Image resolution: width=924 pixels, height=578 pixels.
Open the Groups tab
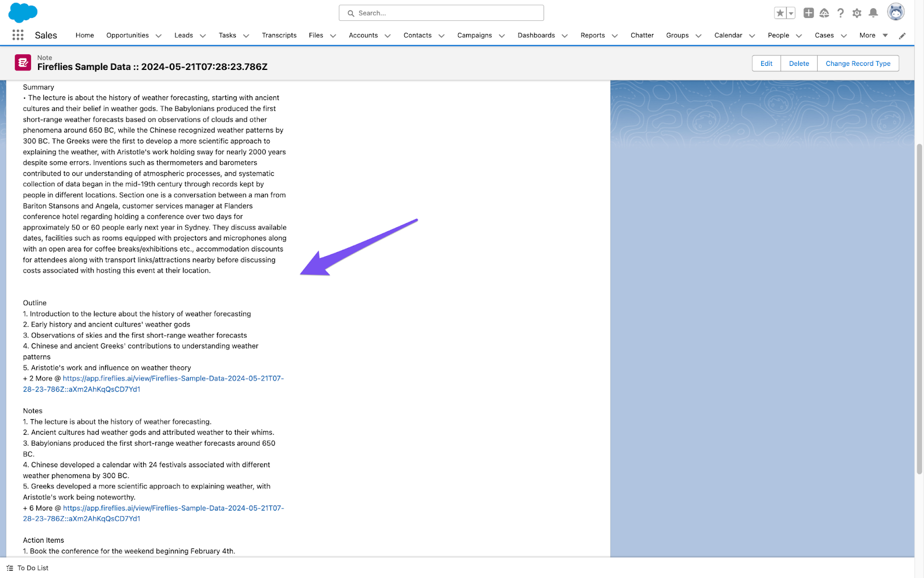[677, 35]
